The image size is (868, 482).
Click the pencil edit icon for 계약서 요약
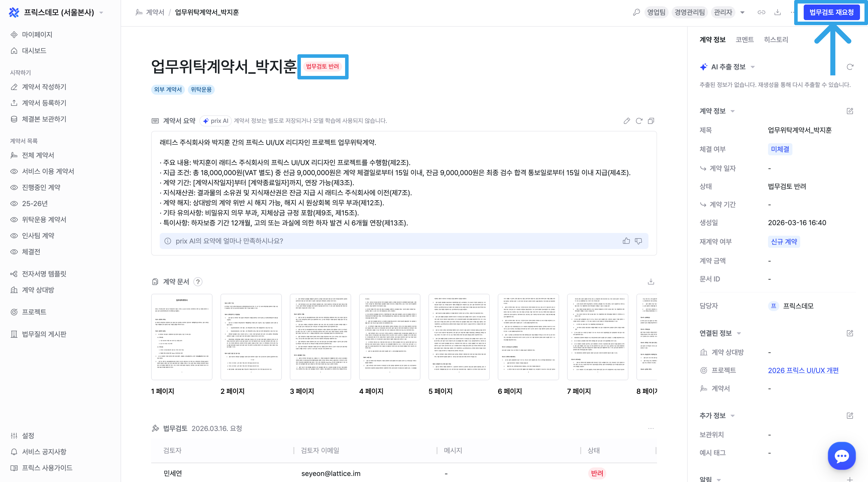(627, 121)
